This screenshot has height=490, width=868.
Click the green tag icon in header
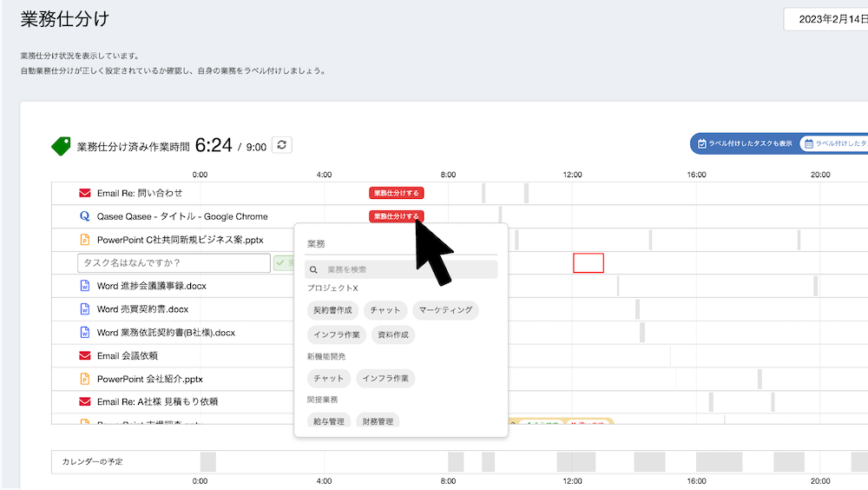[61, 146]
